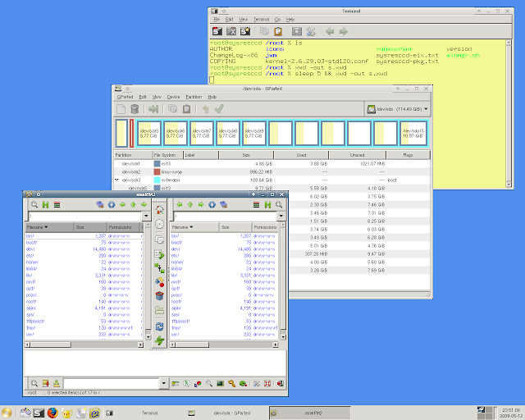Click the quit door icon in emelFM2 bottom toolbar

tap(281, 383)
